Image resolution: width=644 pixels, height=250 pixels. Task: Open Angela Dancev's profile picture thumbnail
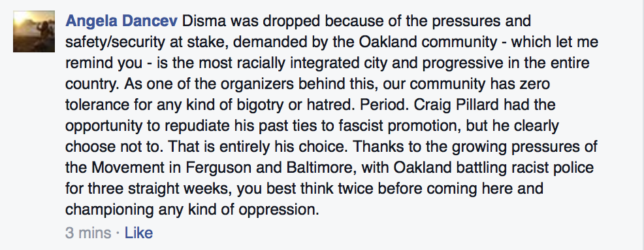click(x=34, y=31)
